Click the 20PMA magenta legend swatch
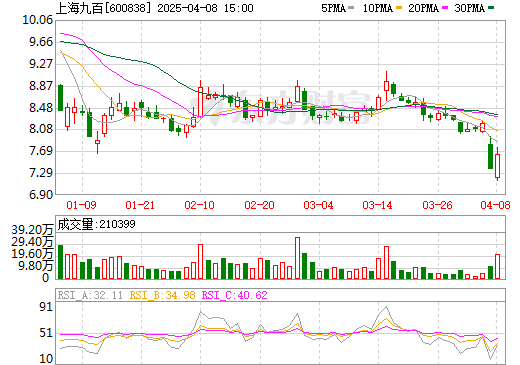 coord(445,7)
